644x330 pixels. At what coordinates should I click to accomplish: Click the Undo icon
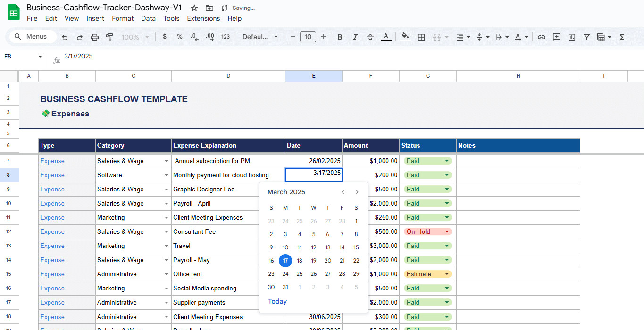tap(65, 37)
